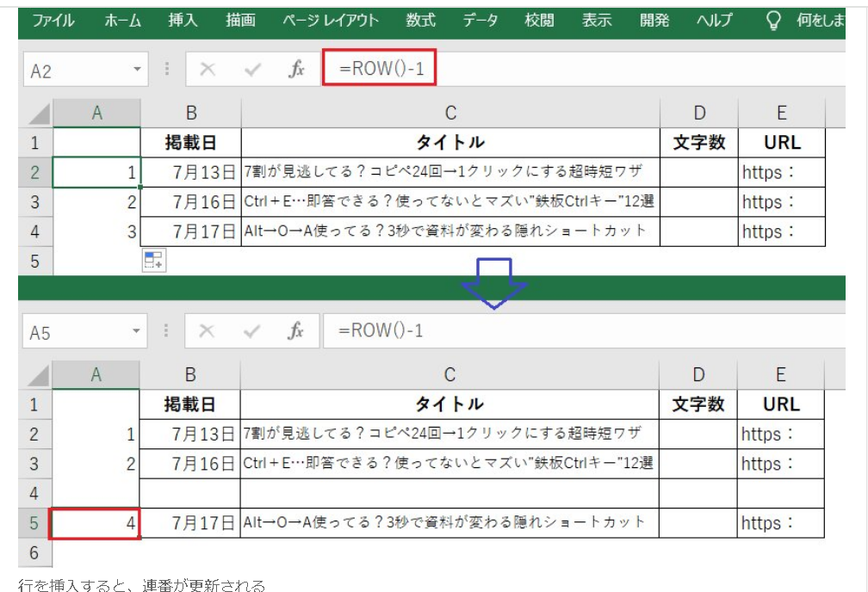Image resolution: width=868 pixels, height=592 pixels.
Task: Select row 2 header in upper sheet
Action: (x=34, y=173)
